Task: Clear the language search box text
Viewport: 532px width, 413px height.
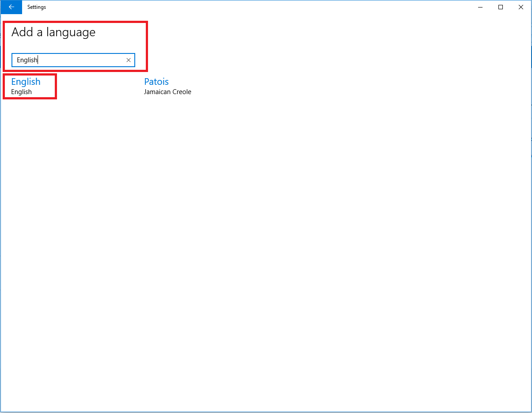Action: point(129,60)
